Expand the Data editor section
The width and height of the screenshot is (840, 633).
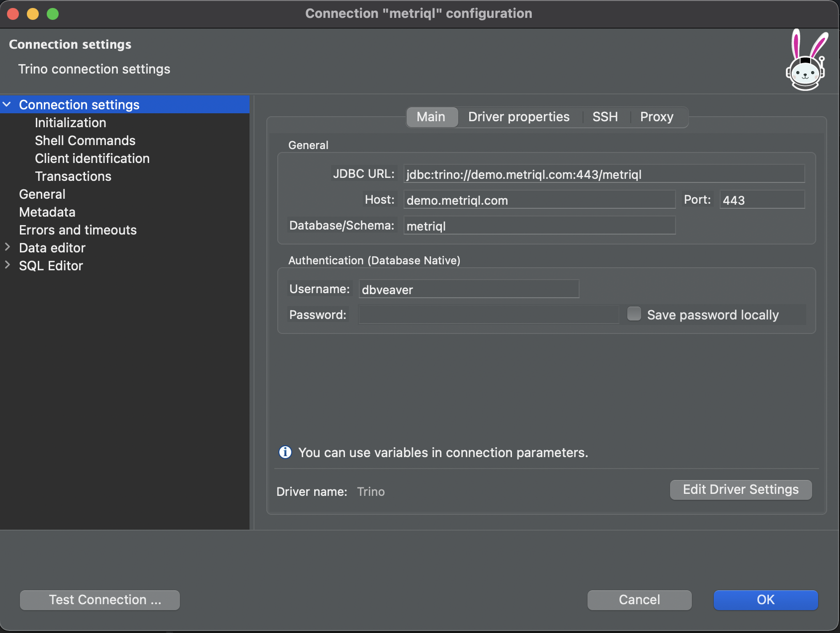tap(7, 247)
